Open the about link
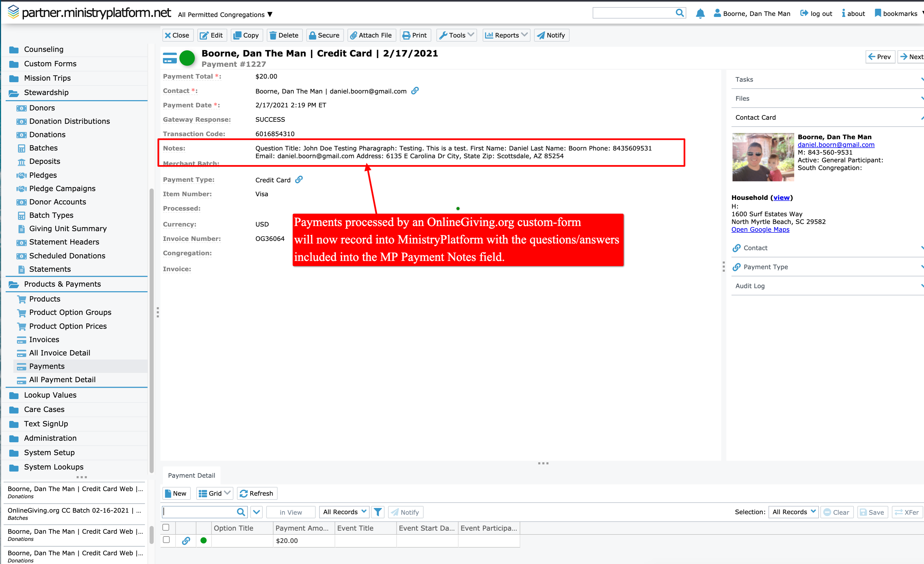This screenshot has height=564, width=924. [853, 14]
